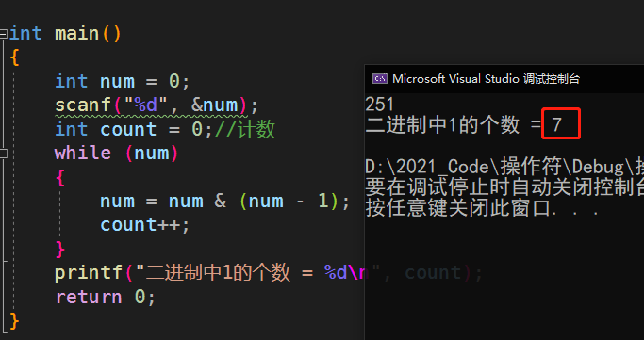644x340 pixels.
Task: Click the console input value 251
Action: point(379,105)
